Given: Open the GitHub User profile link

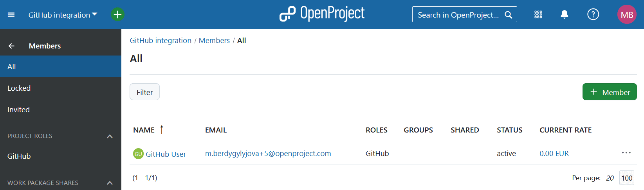Looking at the screenshot, I should [x=166, y=154].
